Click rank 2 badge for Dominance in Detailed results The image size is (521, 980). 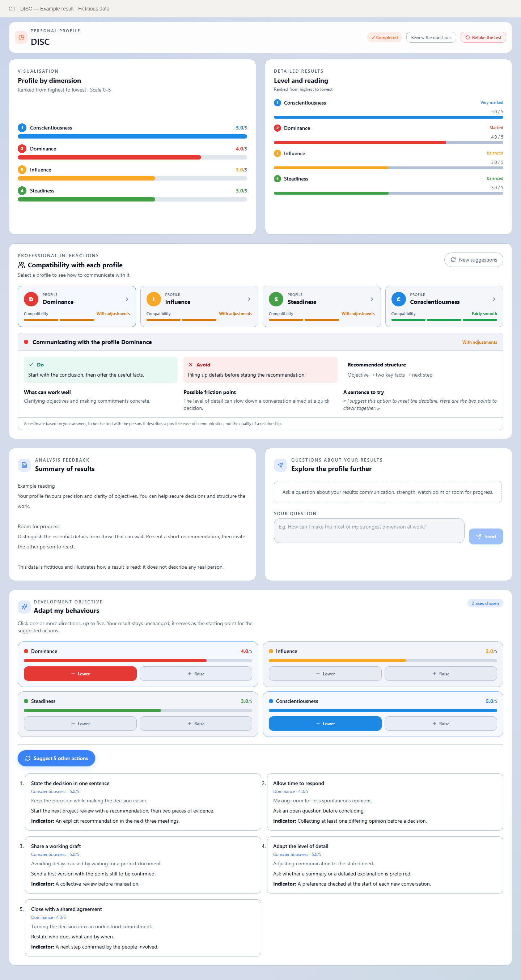pos(278,128)
